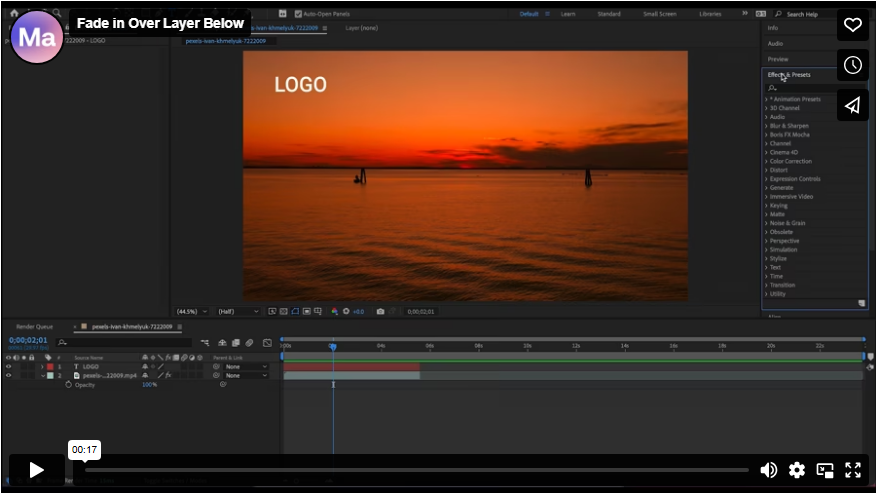Click the Search Help field

[805, 14]
